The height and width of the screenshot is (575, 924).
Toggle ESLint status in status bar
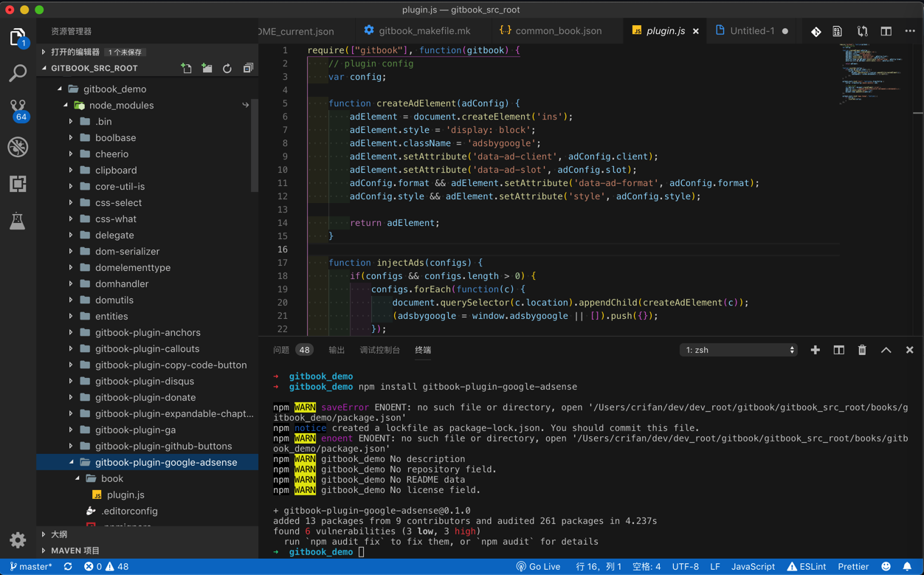806,566
